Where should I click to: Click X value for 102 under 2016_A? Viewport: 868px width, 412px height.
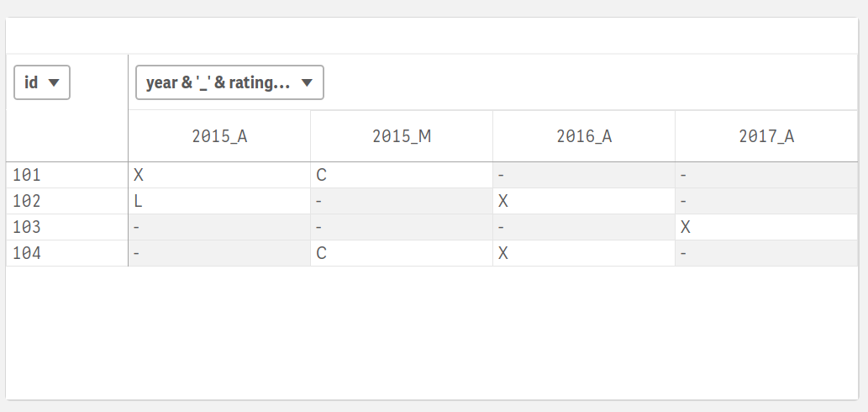[x=503, y=202]
